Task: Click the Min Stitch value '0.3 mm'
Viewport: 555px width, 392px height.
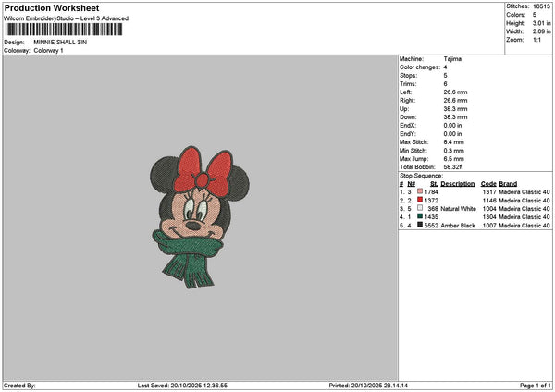Action: point(454,151)
